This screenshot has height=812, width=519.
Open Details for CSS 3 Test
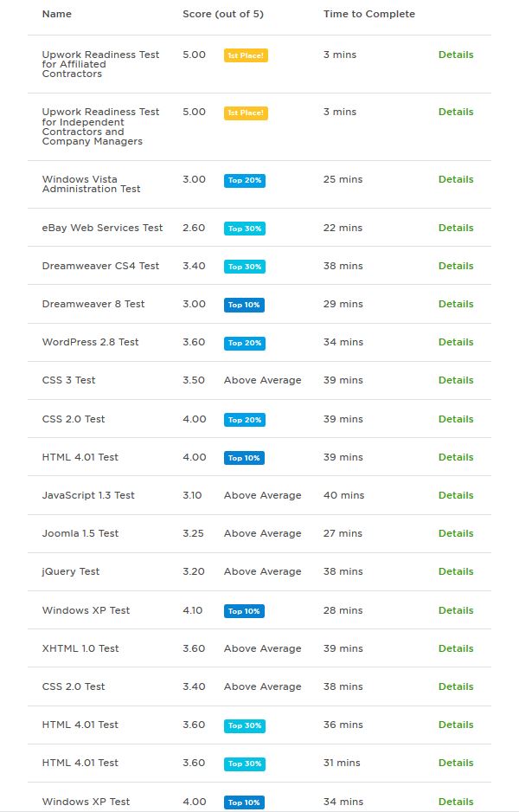(x=455, y=380)
